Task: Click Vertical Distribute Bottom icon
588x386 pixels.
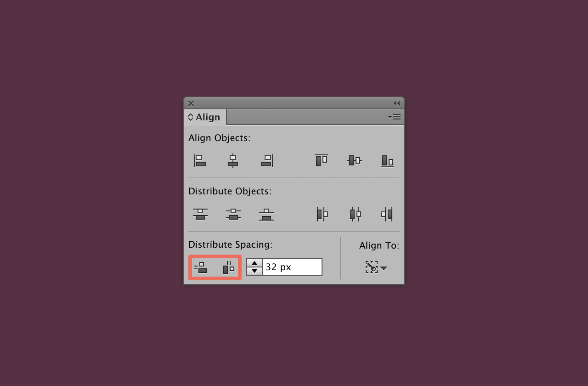Action: tap(266, 215)
